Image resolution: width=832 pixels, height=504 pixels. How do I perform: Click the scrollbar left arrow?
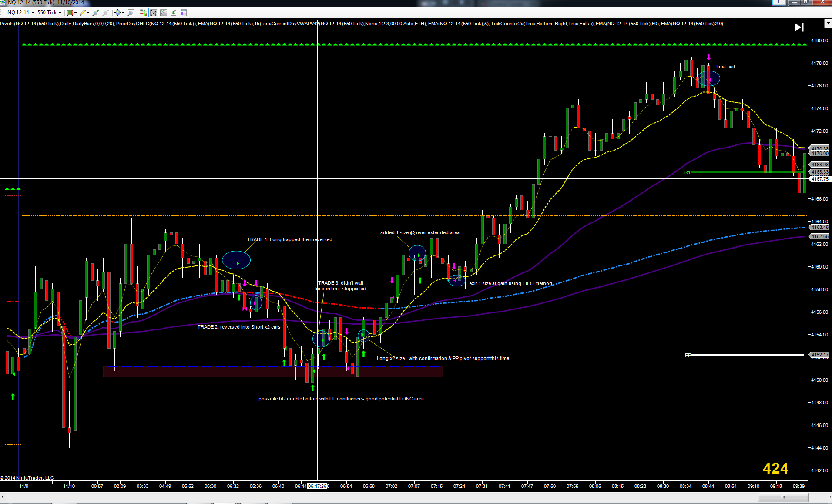coord(2,497)
